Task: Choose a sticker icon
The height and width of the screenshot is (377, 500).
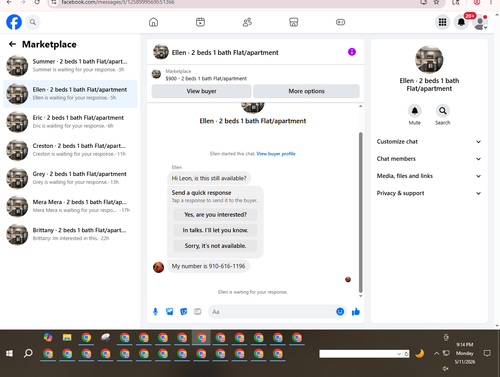Action: 184,312
